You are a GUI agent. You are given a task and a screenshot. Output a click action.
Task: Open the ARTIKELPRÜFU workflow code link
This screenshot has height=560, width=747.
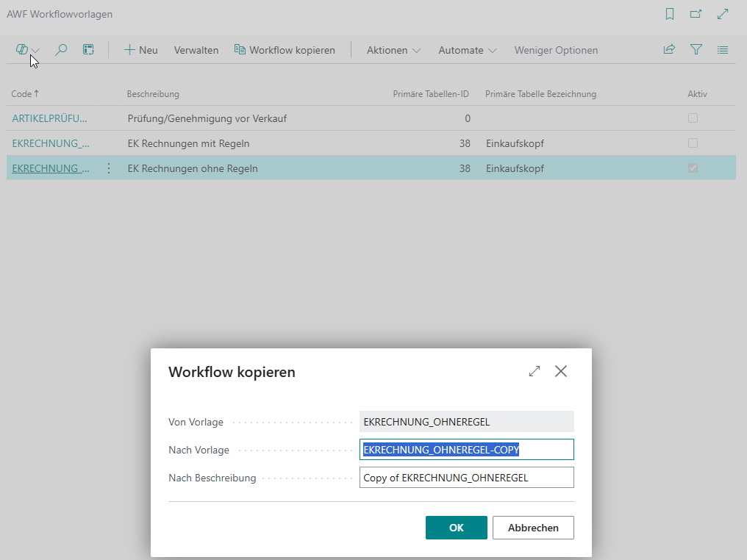click(x=49, y=118)
